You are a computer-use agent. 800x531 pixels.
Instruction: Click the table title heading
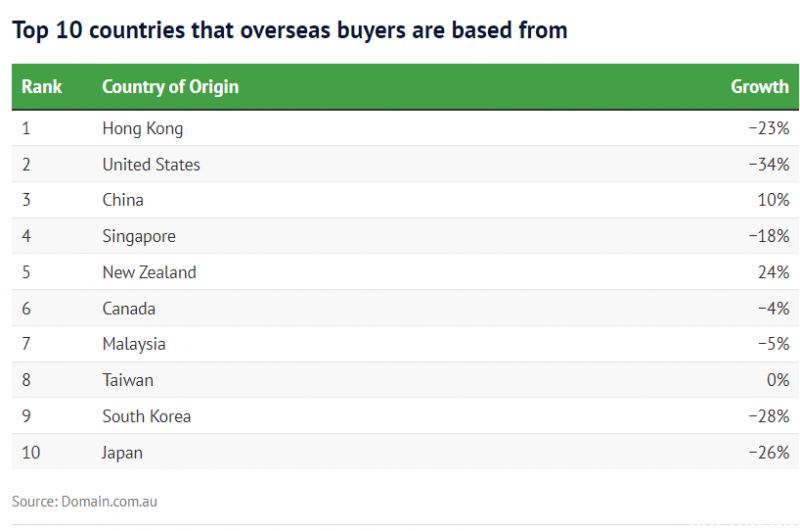[290, 31]
